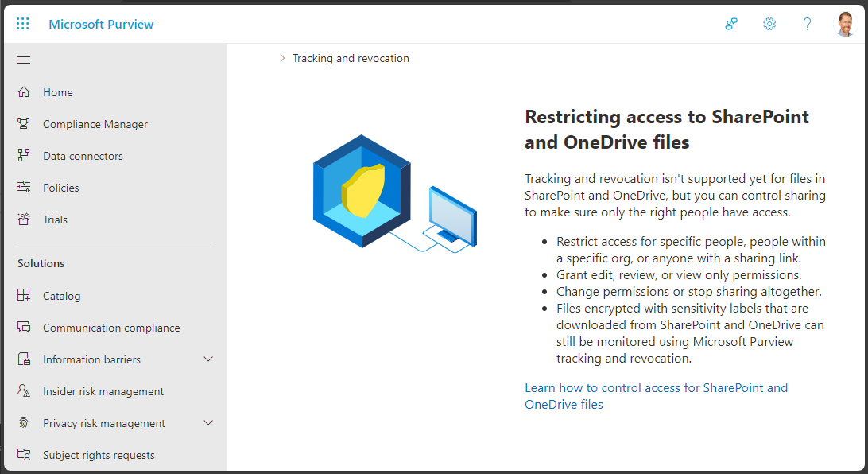Expand the Privacy risk management section
This screenshot has height=474, width=868.
pyautogui.click(x=208, y=422)
